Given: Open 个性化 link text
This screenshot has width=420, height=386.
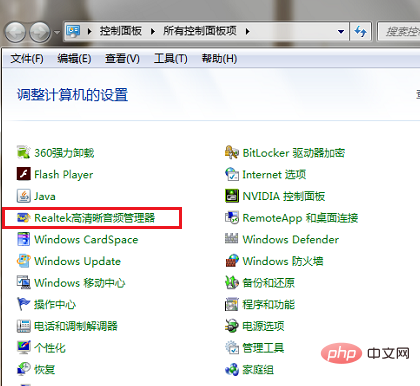Looking at the screenshot, I should (50, 347).
